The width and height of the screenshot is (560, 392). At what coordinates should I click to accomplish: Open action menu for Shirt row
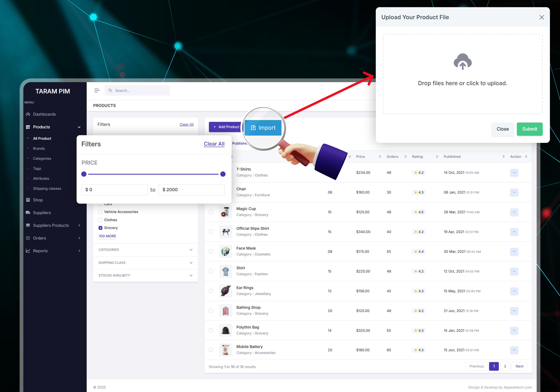pyautogui.click(x=514, y=271)
